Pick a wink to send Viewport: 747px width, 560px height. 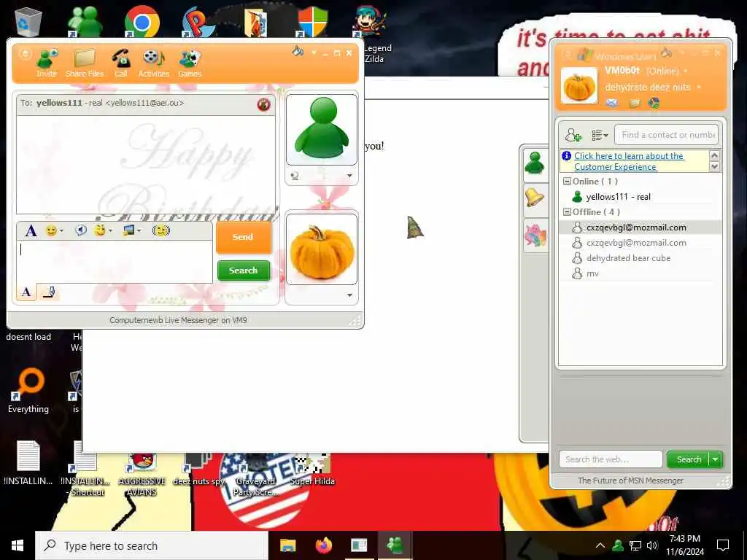tap(99, 231)
